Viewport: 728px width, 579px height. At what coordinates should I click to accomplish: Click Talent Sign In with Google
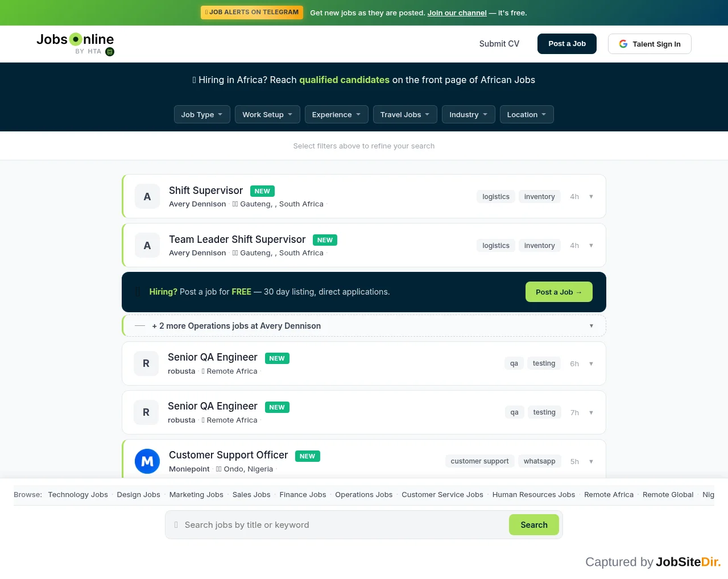(650, 44)
